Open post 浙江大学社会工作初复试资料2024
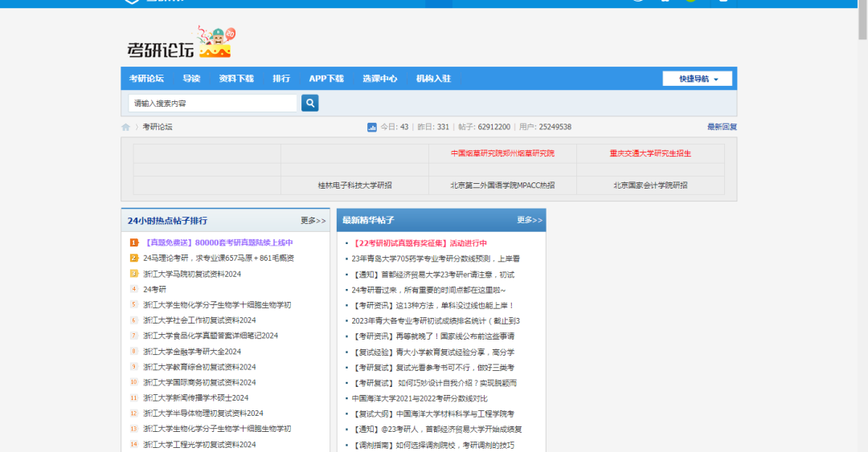The image size is (868, 452). click(x=199, y=320)
